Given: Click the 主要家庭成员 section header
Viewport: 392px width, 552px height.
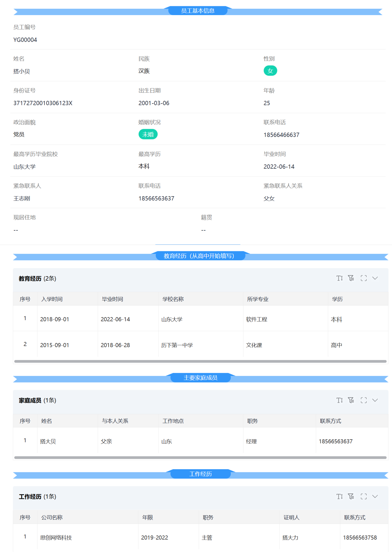Looking at the screenshot, I should pyautogui.click(x=201, y=378).
